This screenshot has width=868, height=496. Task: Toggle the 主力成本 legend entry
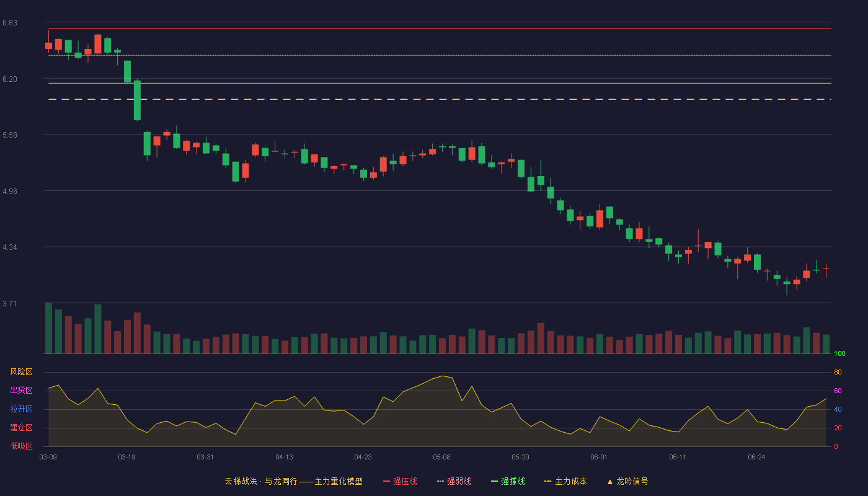click(565, 481)
